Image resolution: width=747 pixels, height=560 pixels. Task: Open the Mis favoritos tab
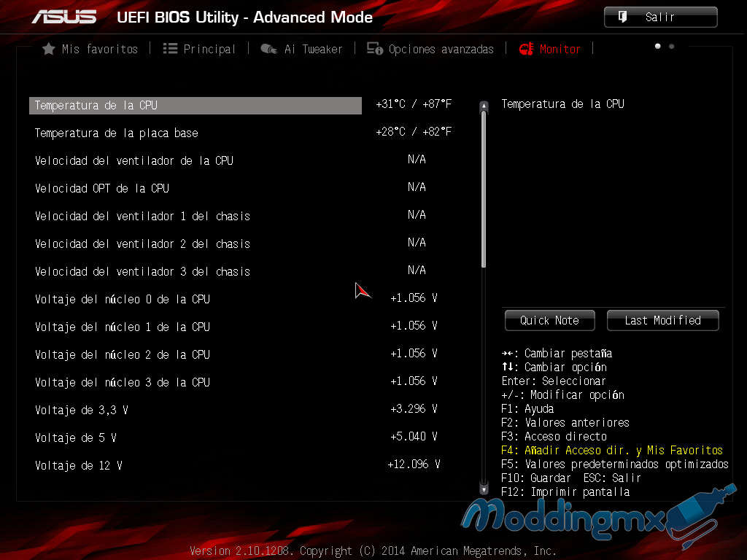[90, 49]
